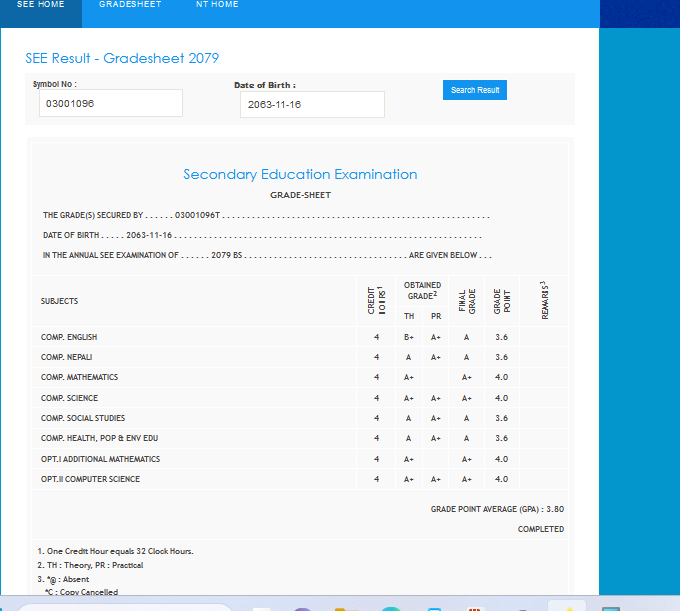The image size is (680, 611).
Task: Click the SEE Result - Gradesheet 2079 heading
Action: 122,58
